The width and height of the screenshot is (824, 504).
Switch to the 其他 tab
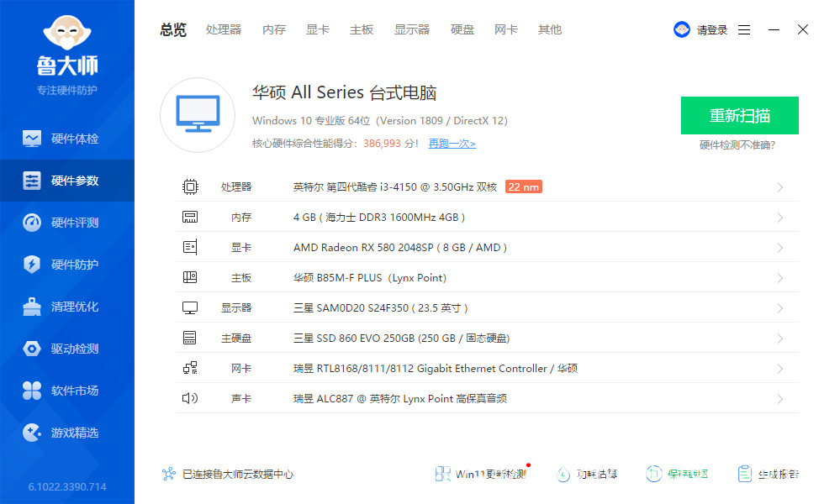click(550, 30)
